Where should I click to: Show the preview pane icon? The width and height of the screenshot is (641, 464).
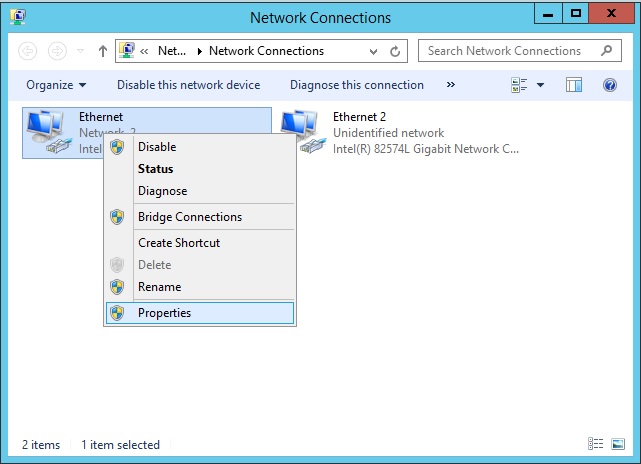click(x=574, y=85)
